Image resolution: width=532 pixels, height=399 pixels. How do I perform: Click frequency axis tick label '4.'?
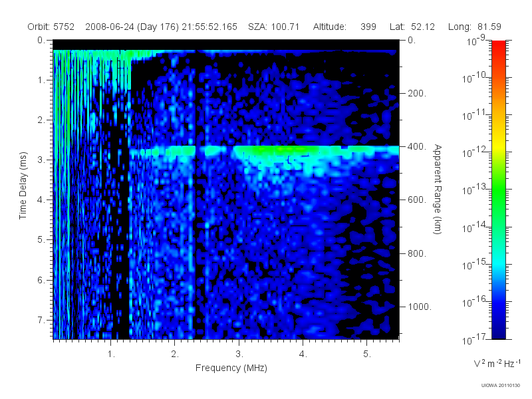point(303,354)
